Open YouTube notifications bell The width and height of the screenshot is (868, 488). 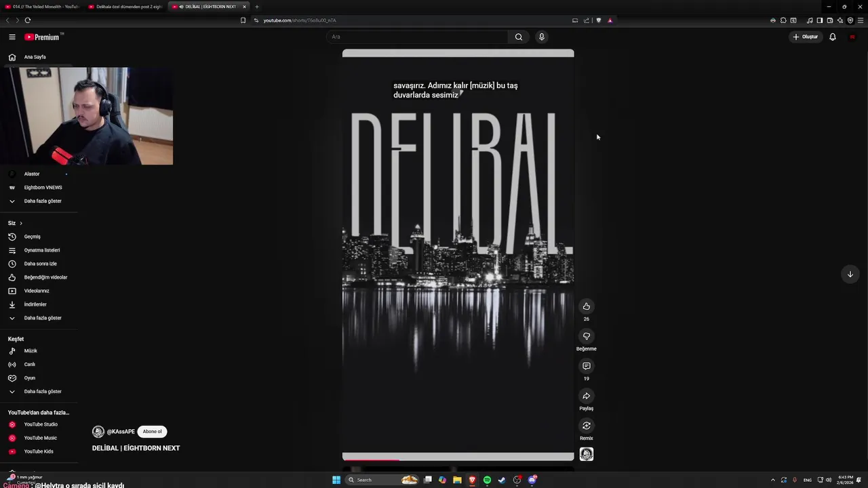click(x=833, y=37)
